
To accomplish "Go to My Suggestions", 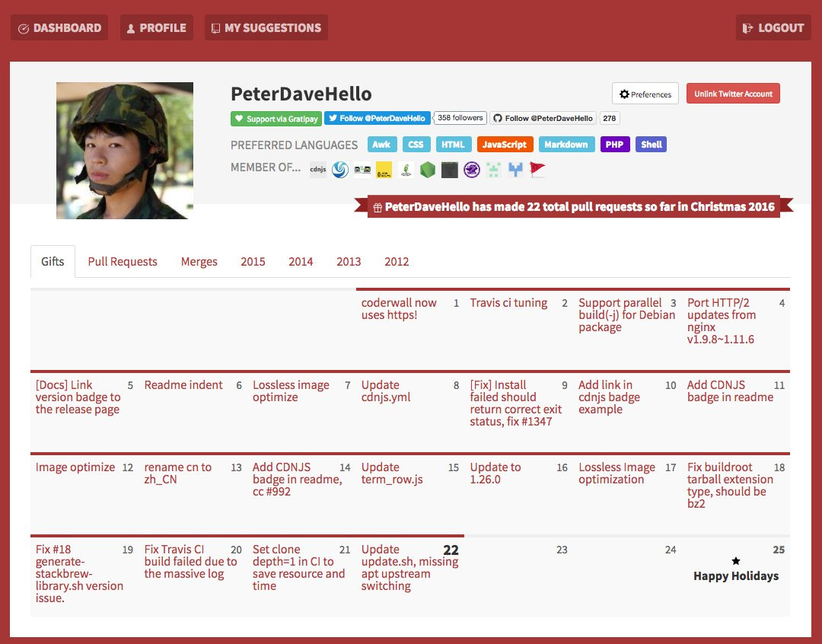I will [x=266, y=28].
